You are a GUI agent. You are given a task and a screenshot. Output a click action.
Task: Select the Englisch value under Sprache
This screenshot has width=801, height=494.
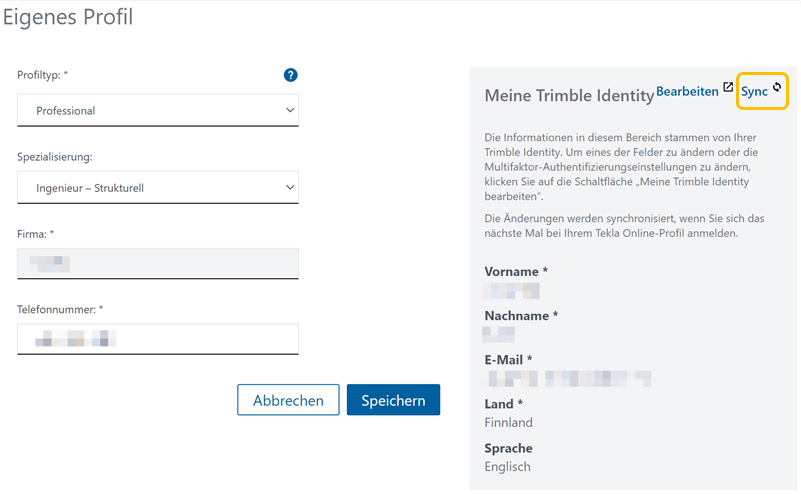(x=507, y=467)
